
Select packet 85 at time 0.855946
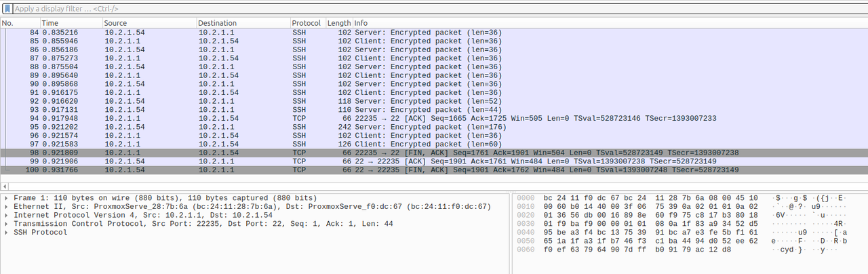(434, 41)
